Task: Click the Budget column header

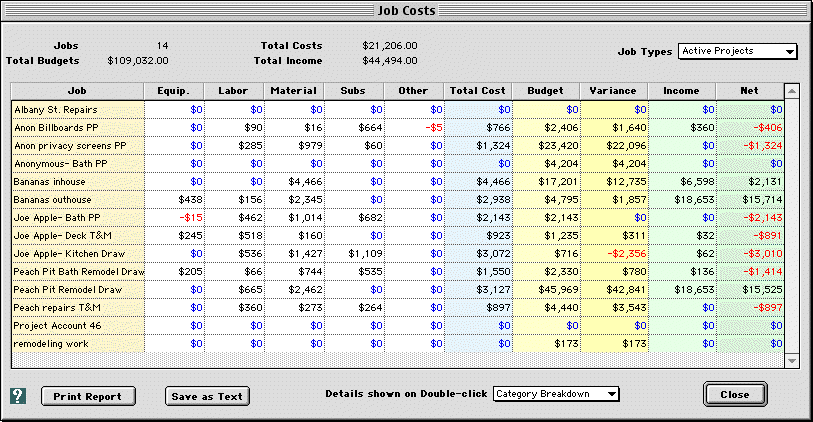Action: pos(545,91)
